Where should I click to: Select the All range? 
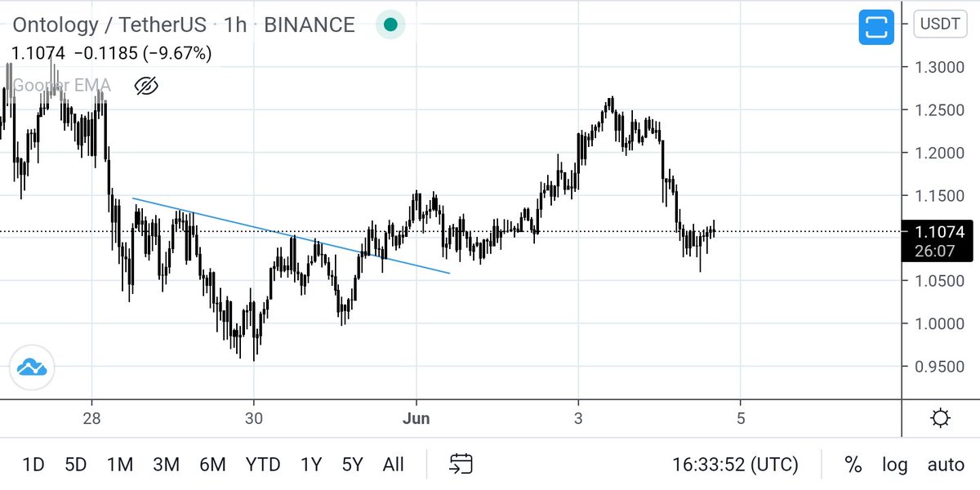pos(393,464)
